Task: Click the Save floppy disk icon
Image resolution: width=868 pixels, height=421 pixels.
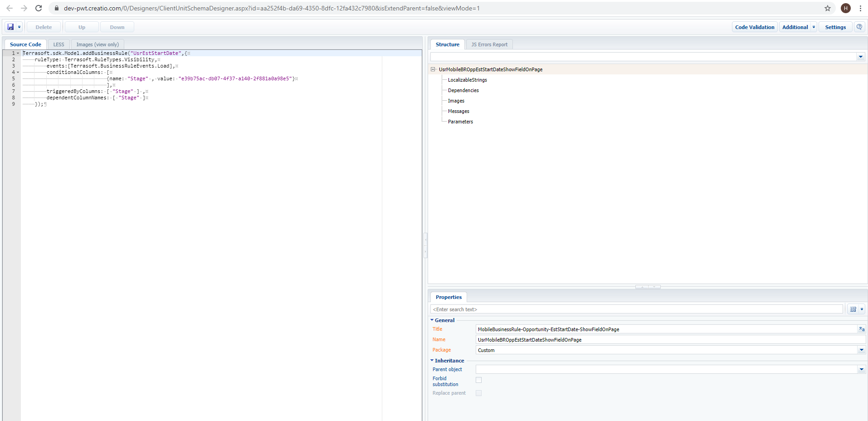Action: click(x=10, y=27)
